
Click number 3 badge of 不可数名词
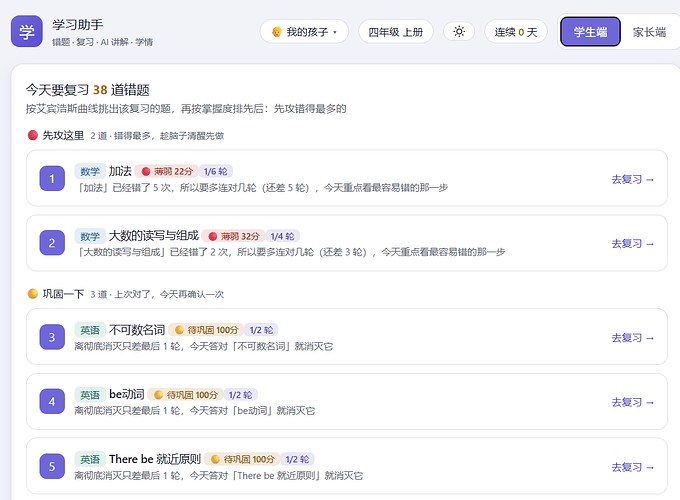click(x=52, y=337)
